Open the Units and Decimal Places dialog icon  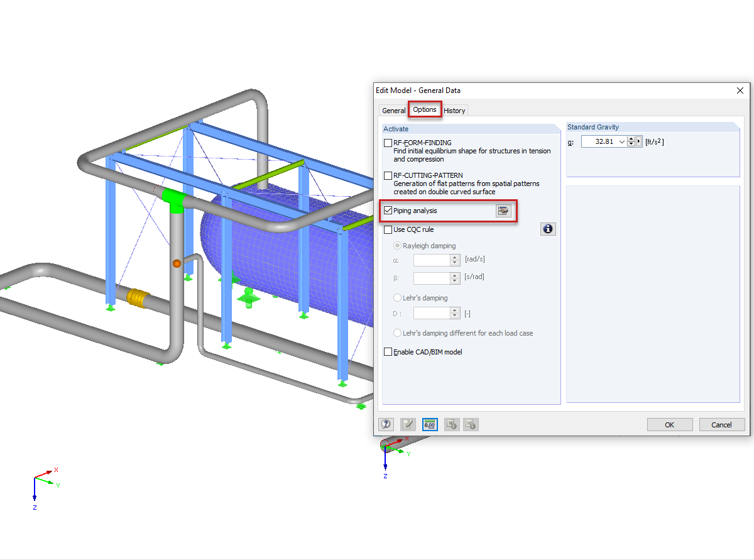point(429,424)
